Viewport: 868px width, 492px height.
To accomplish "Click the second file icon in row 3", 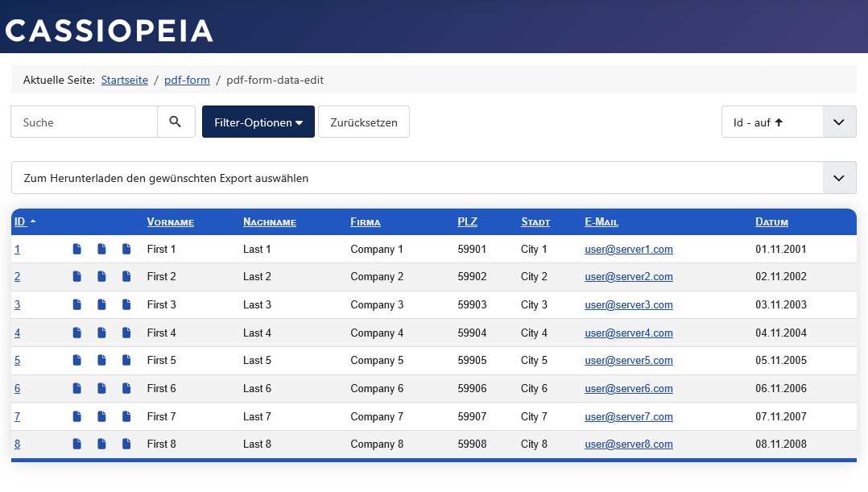I will [x=101, y=305].
